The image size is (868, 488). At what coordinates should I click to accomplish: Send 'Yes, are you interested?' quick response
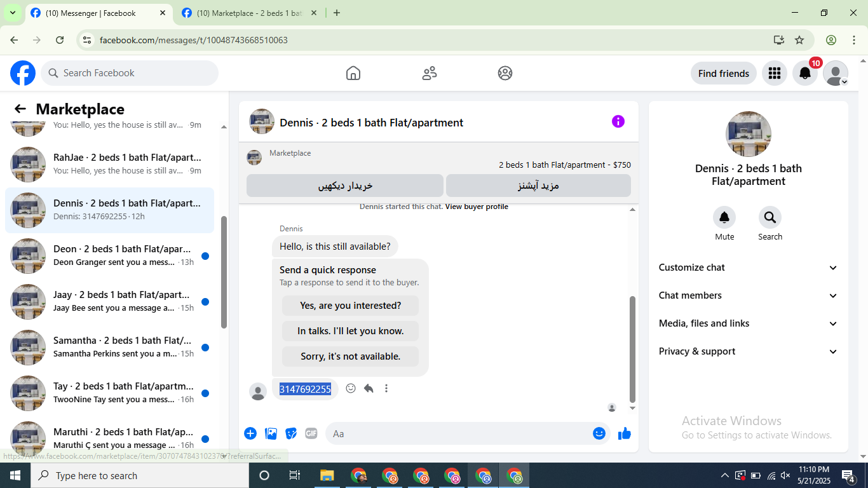[x=351, y=306]
